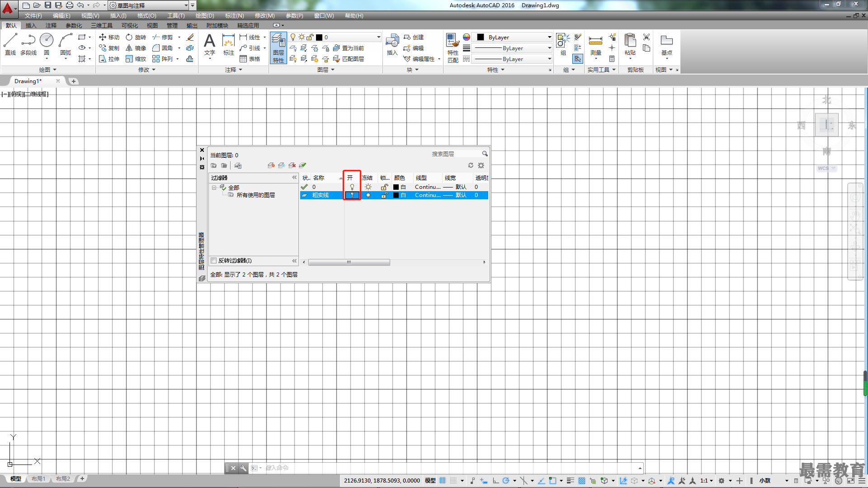868x488 pixels.
Task: Click the Move (移动) tool
Action: tap(109, 37)
